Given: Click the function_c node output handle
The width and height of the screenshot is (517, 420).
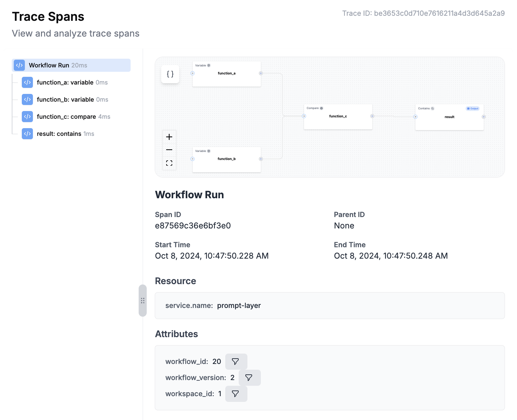Looking at the screenshot, I should pos(372,116).
